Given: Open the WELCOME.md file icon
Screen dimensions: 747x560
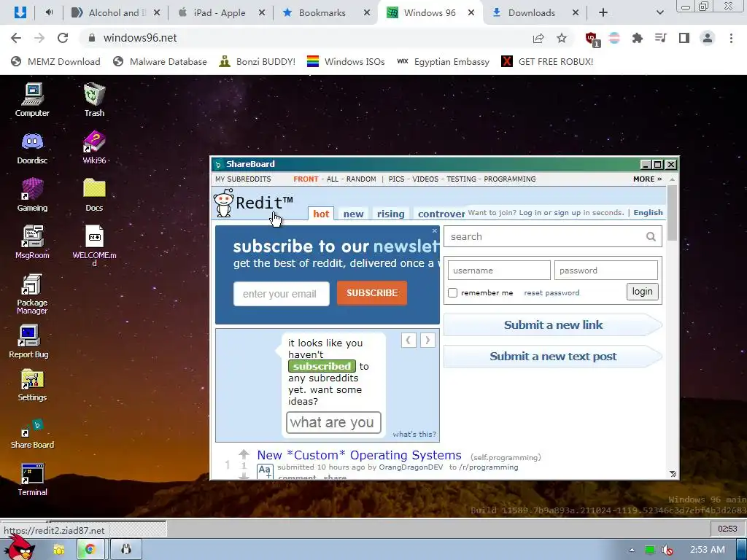Looking at the screenshot, I should point(94,245).
